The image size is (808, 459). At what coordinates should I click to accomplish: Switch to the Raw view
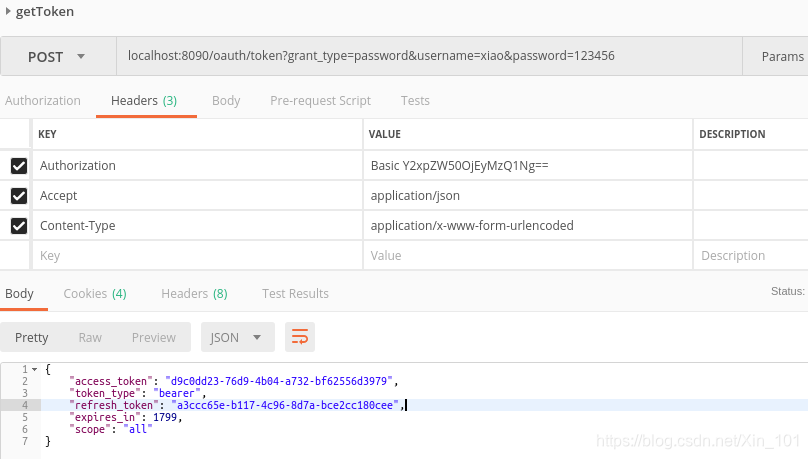point(90,337)
